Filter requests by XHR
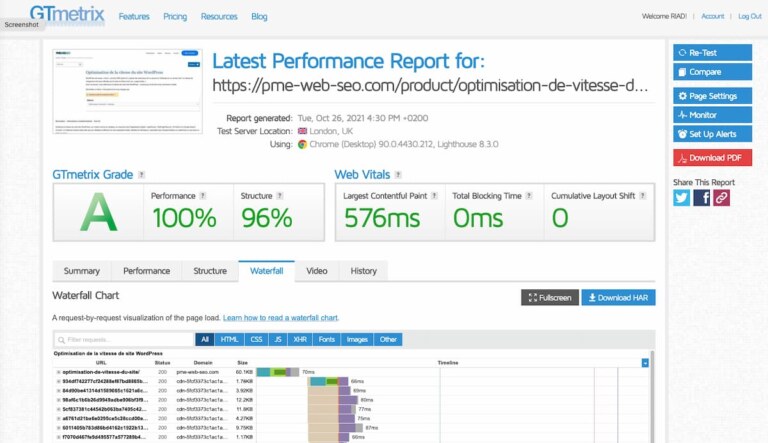 [300, 339]
